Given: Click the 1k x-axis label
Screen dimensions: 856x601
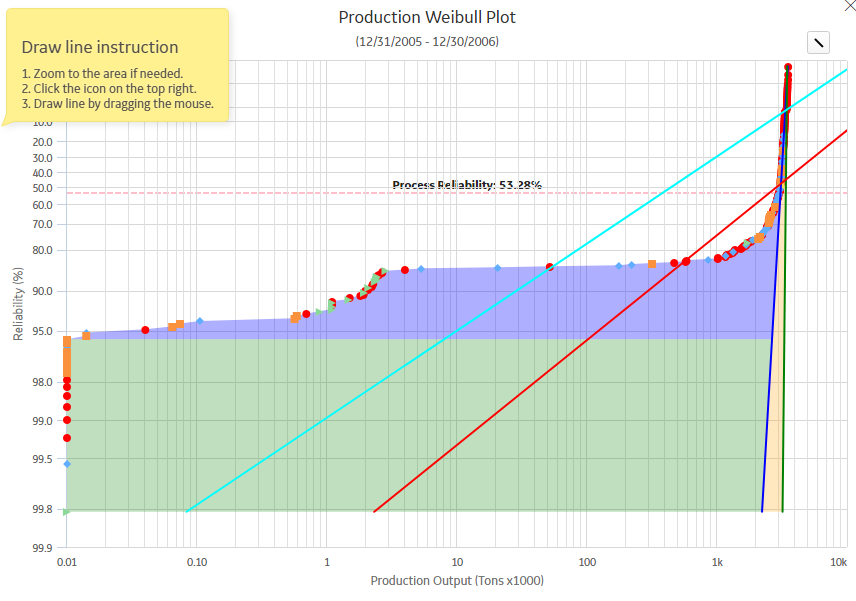Looking at the screenshot, I should (717, 562).
